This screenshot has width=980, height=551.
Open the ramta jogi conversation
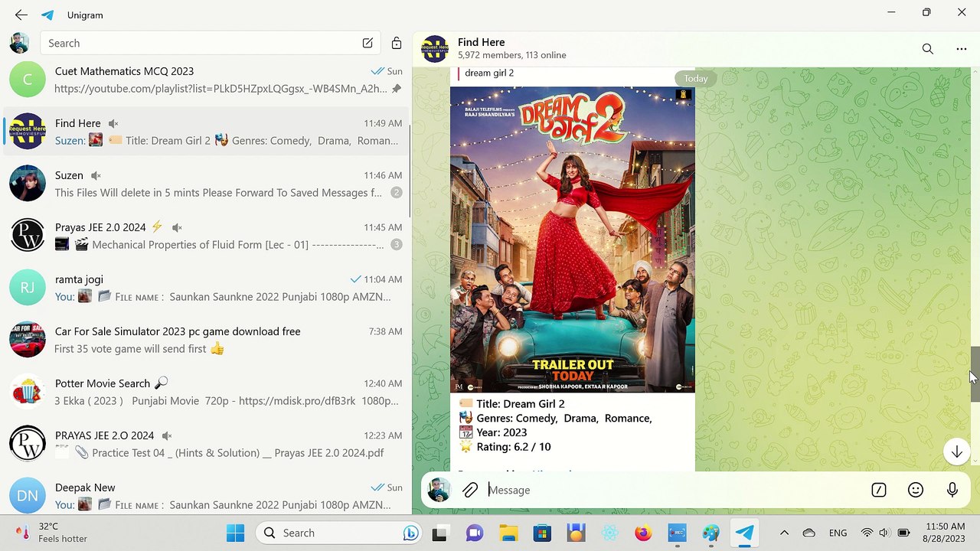[x=205, y=288]
